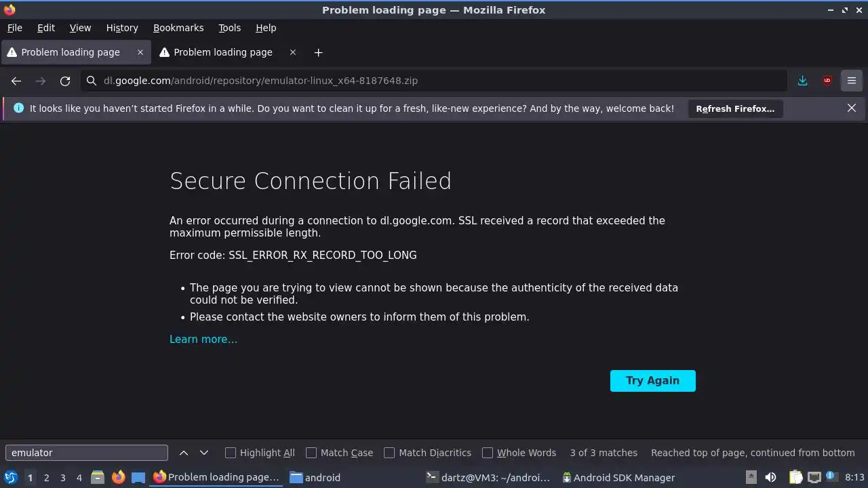Open a new tab with plus button
868x488 pixels.
(x=318, y=52)
